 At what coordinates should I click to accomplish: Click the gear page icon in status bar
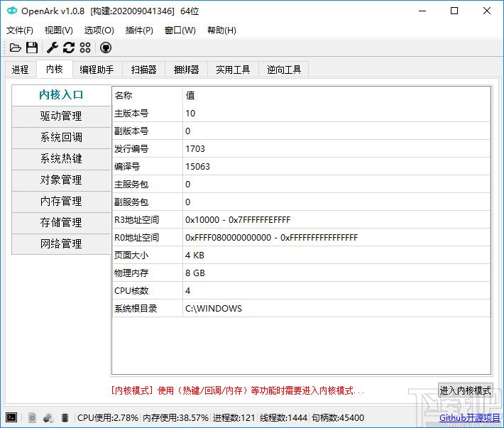pyautogui.click(x=32, y=418)
